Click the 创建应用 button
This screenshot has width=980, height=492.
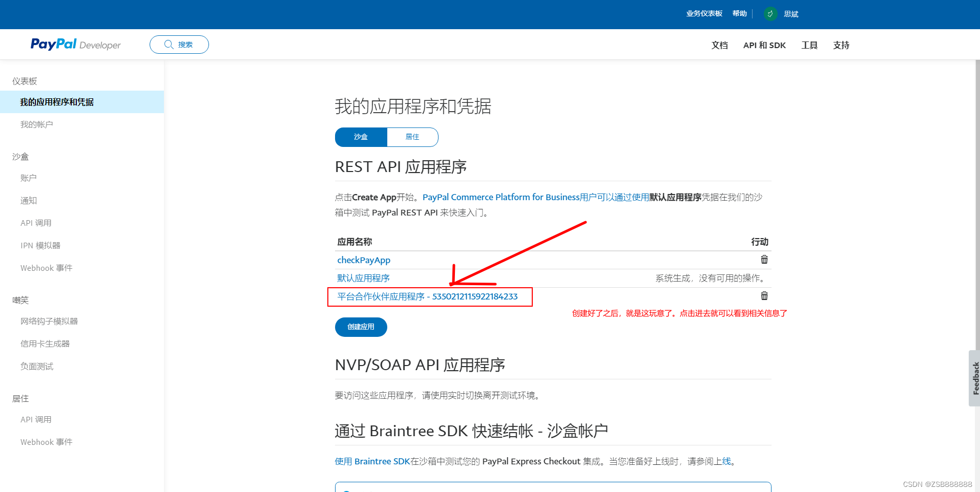(x=361, y=327)
